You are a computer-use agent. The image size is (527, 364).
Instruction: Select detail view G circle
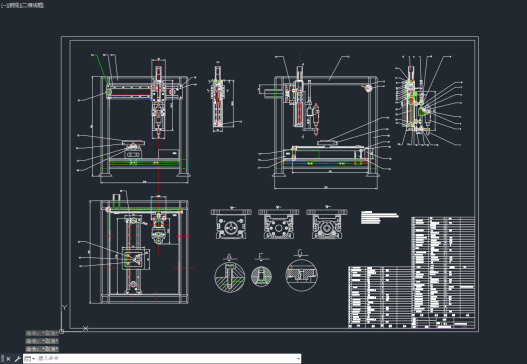click(301, 275)
